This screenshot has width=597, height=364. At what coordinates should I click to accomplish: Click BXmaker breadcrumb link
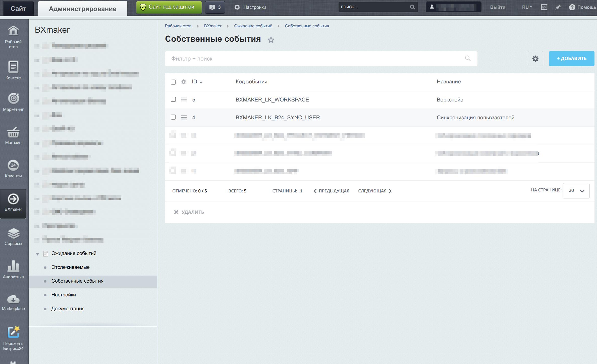[213, 26]
